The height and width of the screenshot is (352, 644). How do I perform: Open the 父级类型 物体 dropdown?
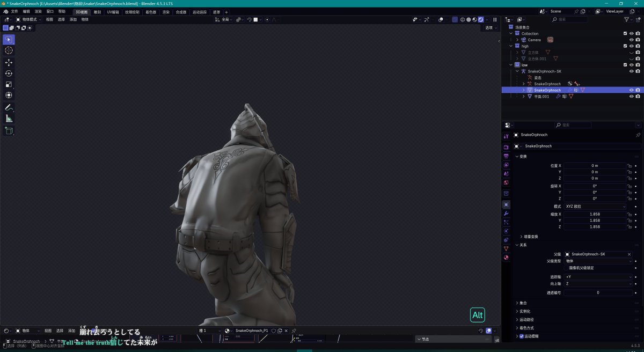598,261
